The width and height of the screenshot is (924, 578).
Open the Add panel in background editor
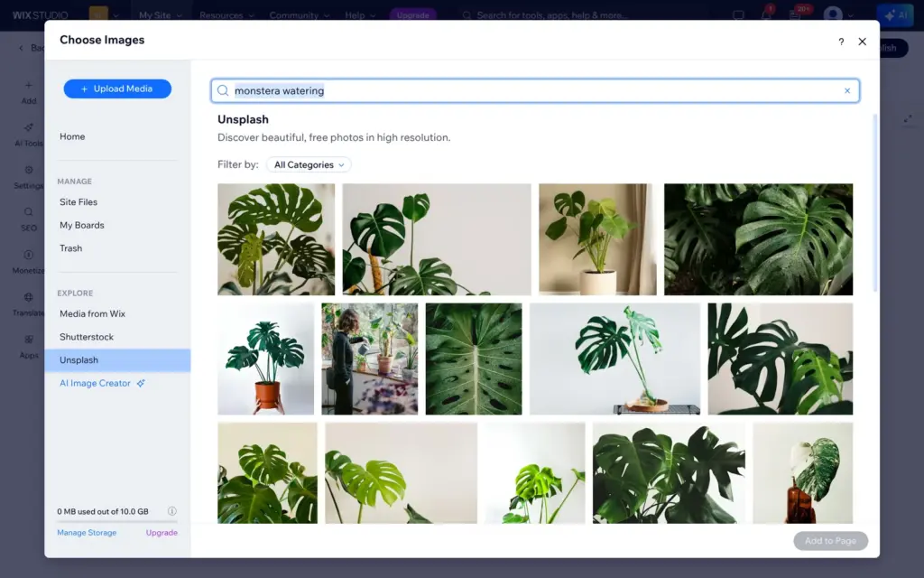tap(28, 92)
